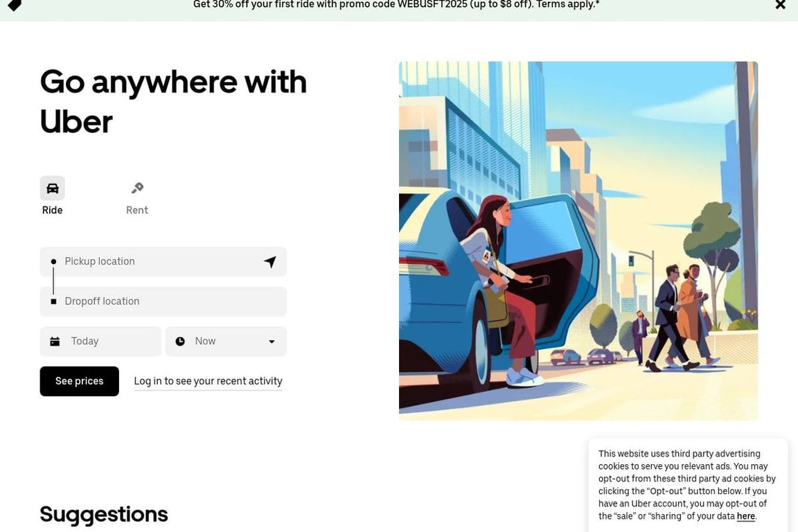Click the city ride illustration
This screenshot has width=798, height=532.
tap(578, 241)
